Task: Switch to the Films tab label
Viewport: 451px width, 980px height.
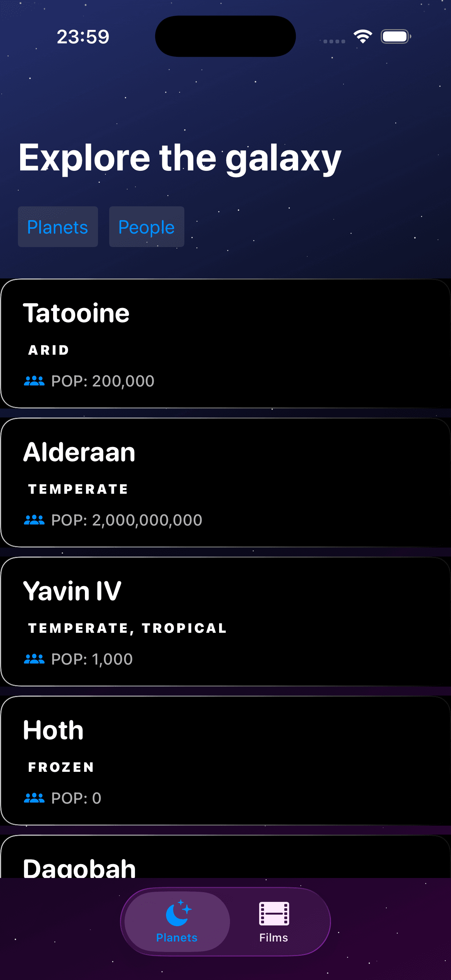Action: (274, 937)
